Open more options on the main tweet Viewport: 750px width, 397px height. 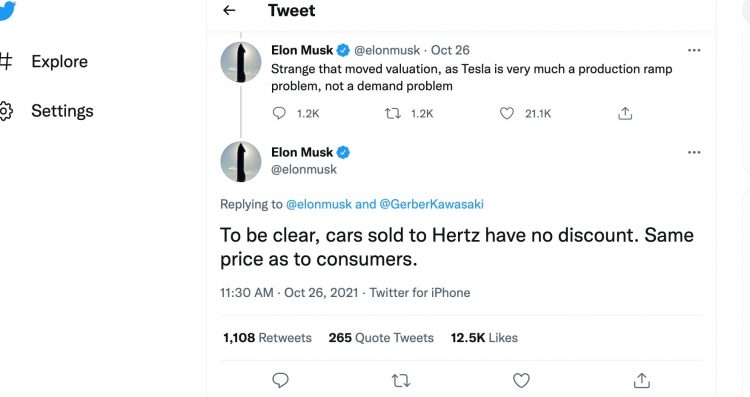coord(694,152)
